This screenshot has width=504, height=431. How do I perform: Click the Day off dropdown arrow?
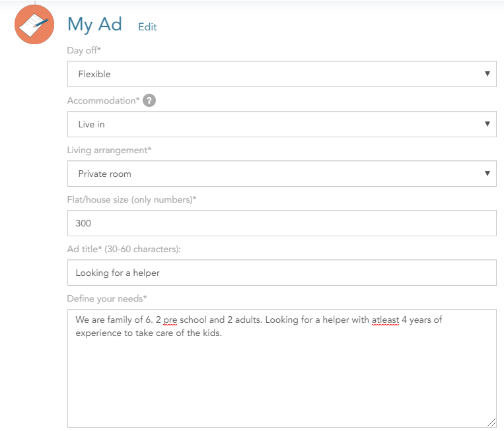coord(487,74)
